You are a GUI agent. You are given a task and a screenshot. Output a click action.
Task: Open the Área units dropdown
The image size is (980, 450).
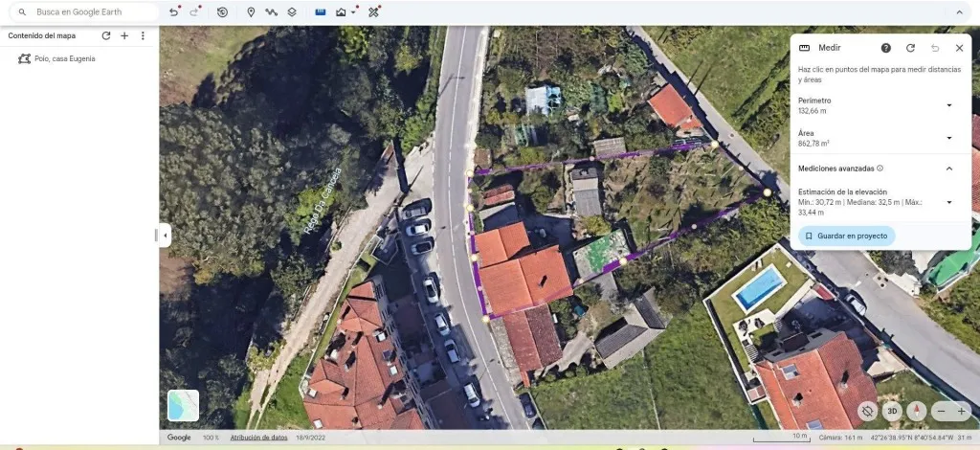point(948,138)
